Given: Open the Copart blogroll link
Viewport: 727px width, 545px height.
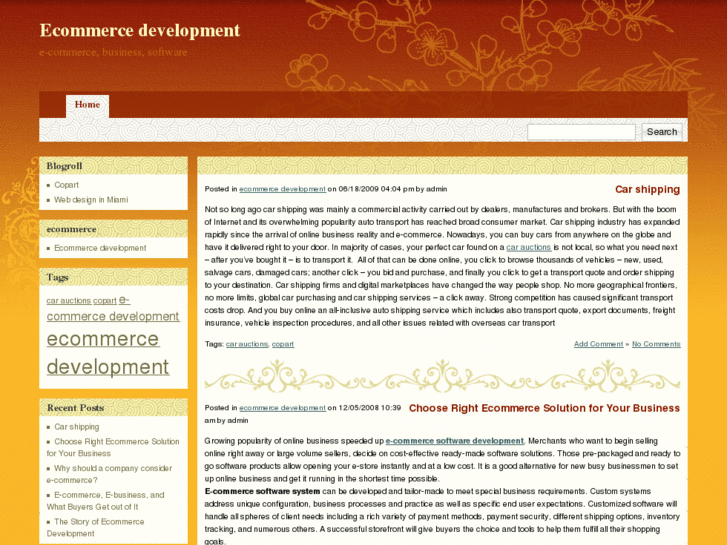Looking at the screenshot, I should [x=66, y=185].
